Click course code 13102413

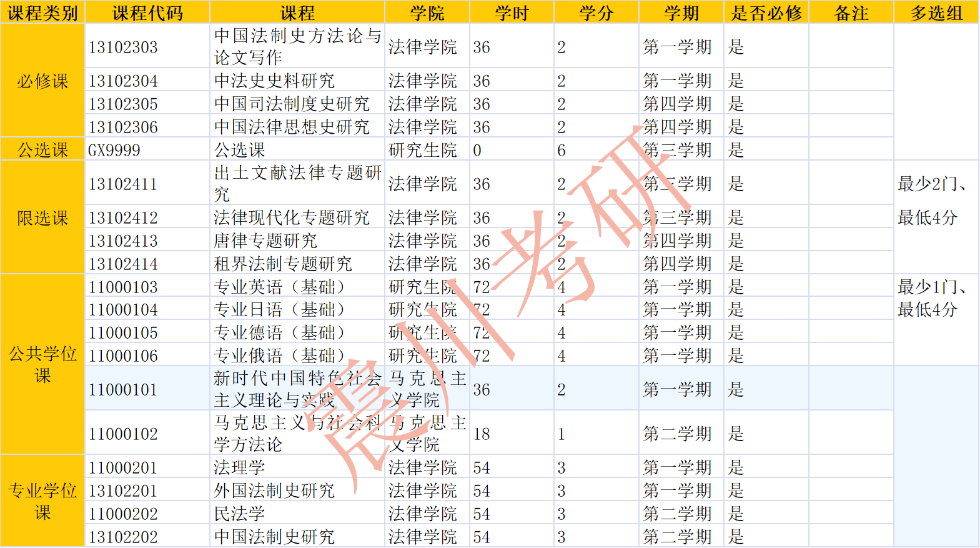[x=123, y=241]
